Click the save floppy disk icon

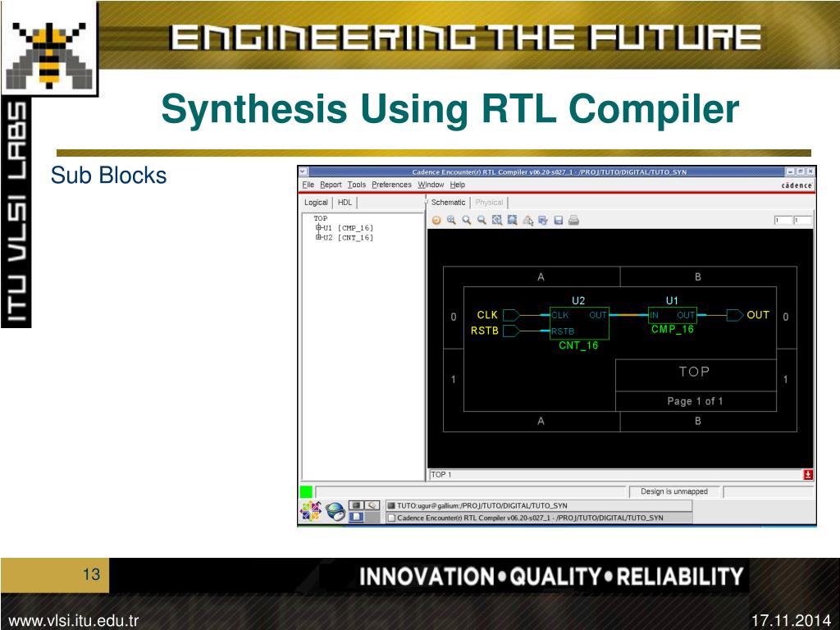[x=558, y=220]
